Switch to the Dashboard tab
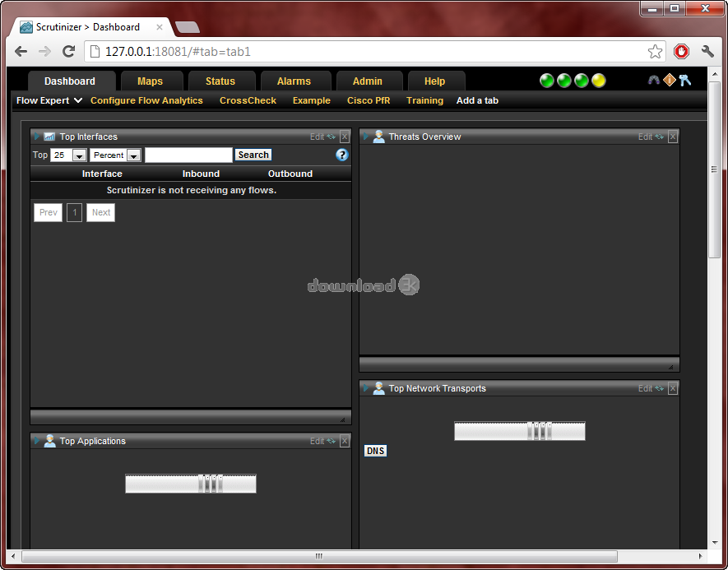 70,81
